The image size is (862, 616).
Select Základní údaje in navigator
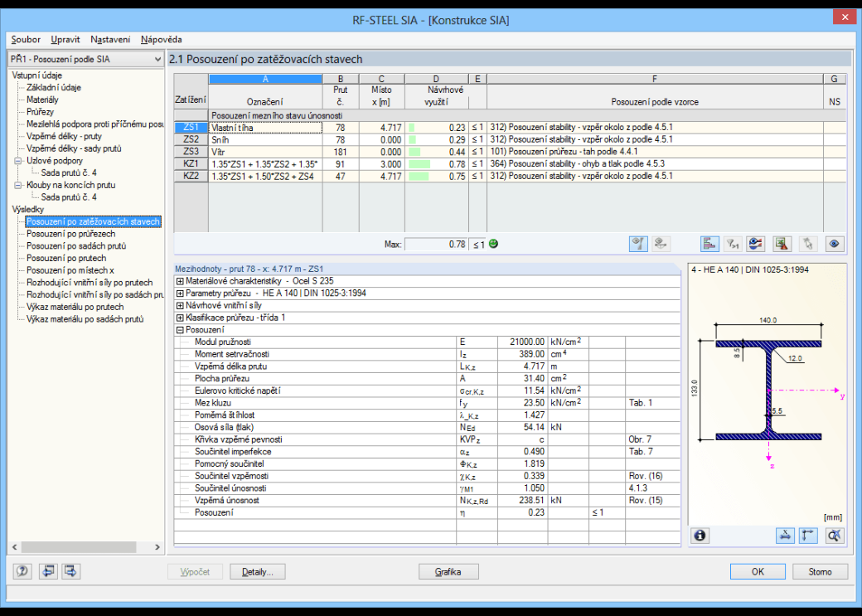click(x=54, y=87)
